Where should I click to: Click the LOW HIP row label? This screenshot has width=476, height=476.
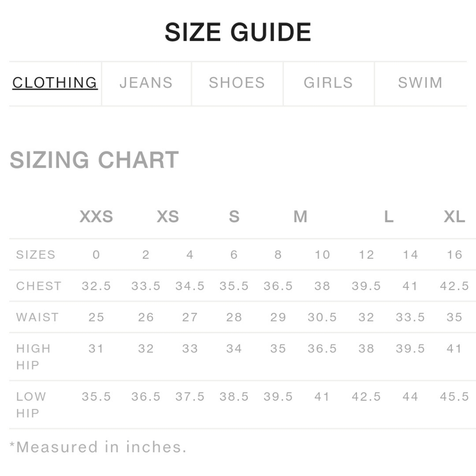pos(31,405)
